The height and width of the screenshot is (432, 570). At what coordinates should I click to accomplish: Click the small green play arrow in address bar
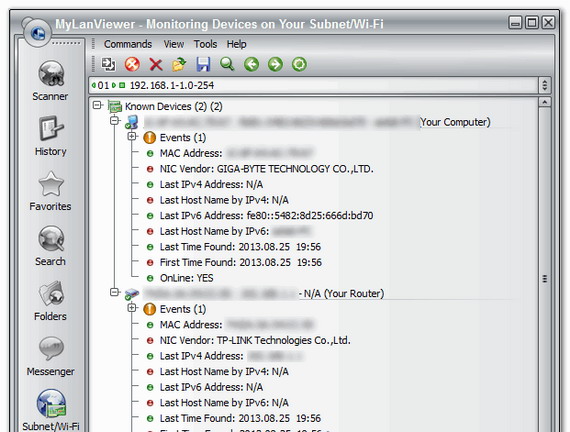(x=114, y=85)
